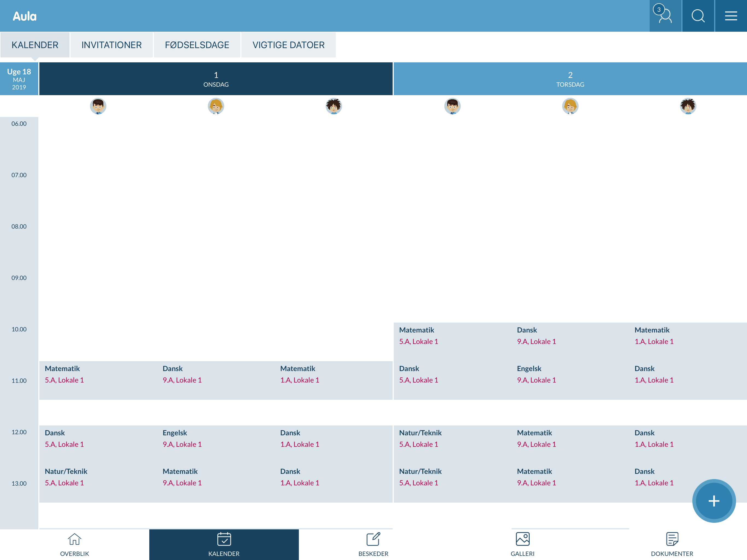Open the Vigtige Datoer tab

288,45
